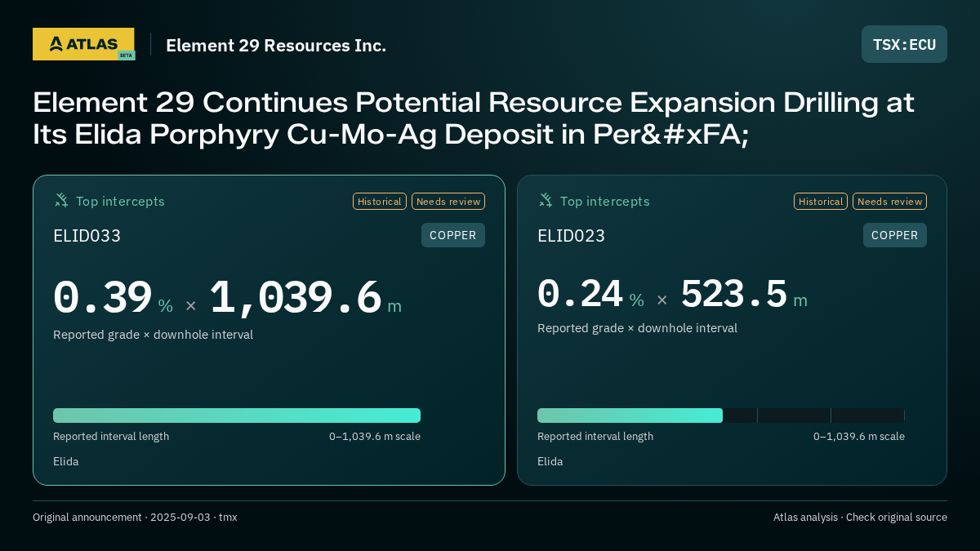Click the COPPER badge on the ELID023 card
This screenshot has height=551, width=980.
coord(895,235)
